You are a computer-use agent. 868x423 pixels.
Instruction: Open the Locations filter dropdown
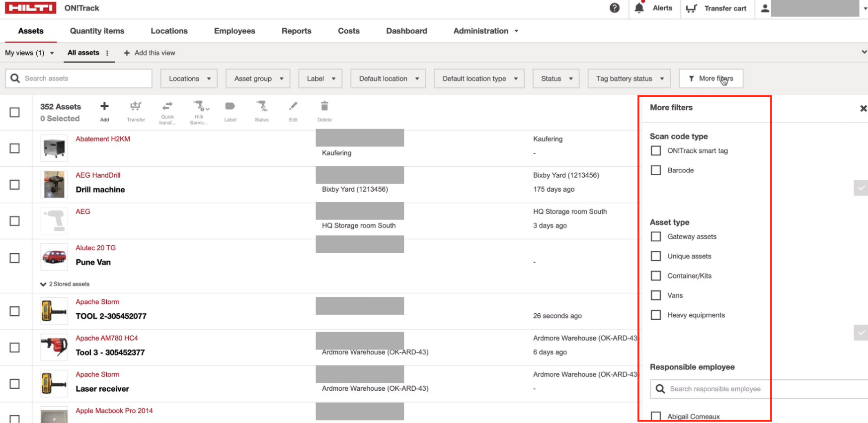[189, 78]
